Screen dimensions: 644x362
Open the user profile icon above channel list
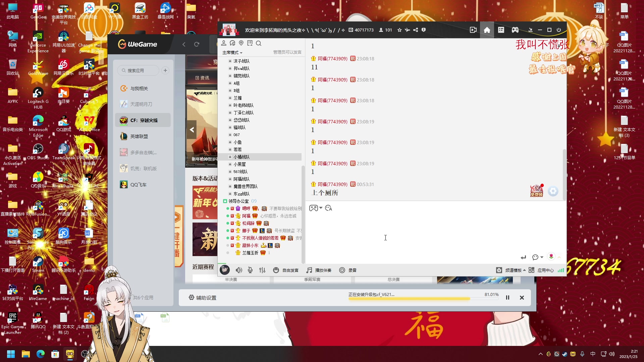coord(224,43)
